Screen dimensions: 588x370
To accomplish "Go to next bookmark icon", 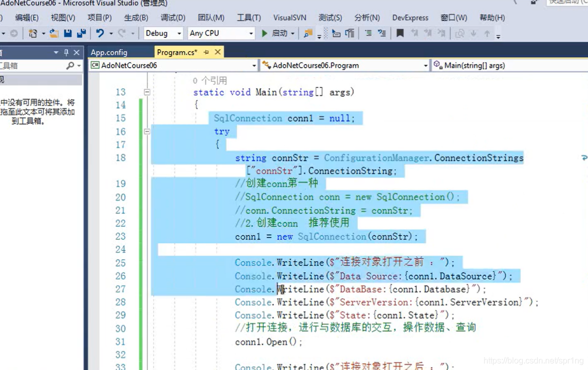I will (x=428, y=34).
